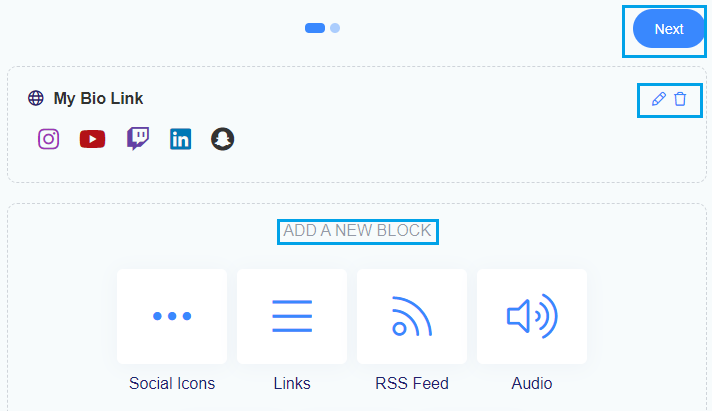Viewport: 712px width, 411px height.
Task: Click the Audio label text
Action: pyautogui.click(x=532, y=383)
